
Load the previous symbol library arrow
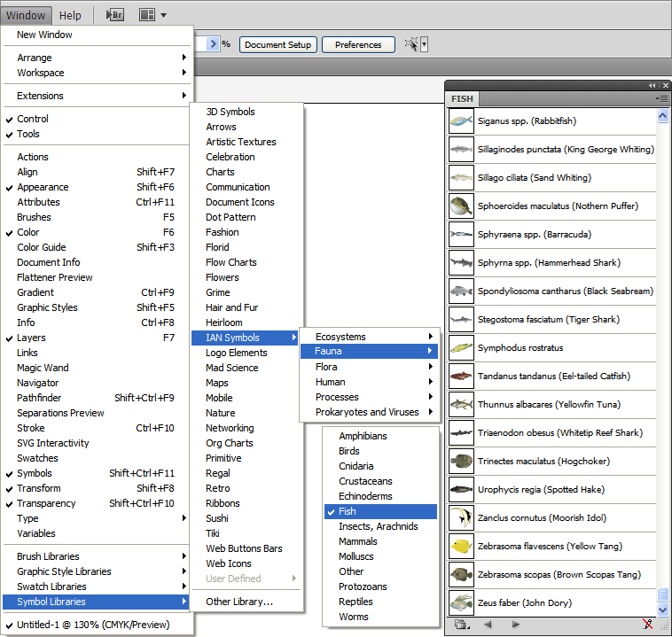(x=487, y=625)
